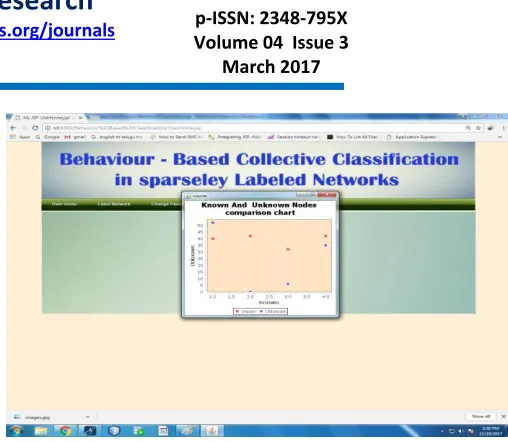Open the green-plus icon taskbar app
The height and width of the screenshot is (442, 508).
point(138,431)
